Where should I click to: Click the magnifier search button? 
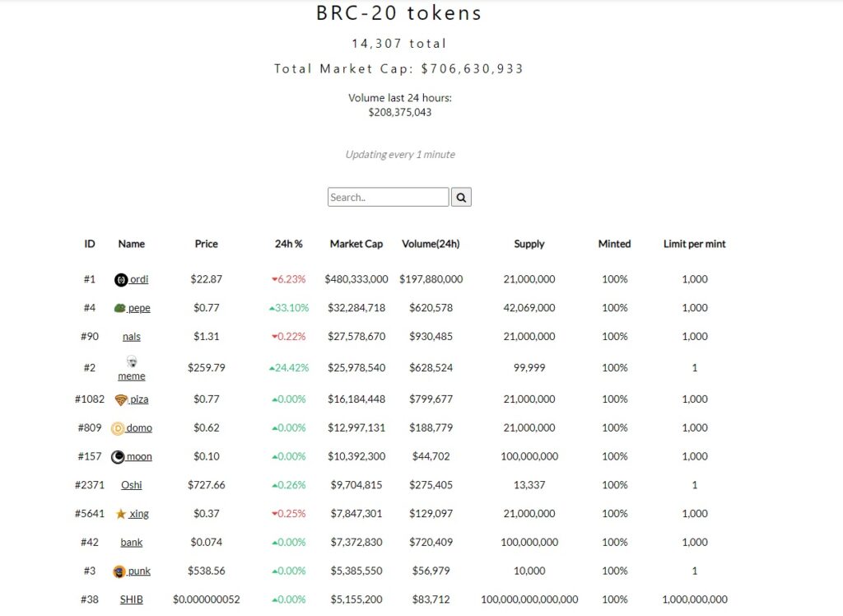(x=461, y=197)
